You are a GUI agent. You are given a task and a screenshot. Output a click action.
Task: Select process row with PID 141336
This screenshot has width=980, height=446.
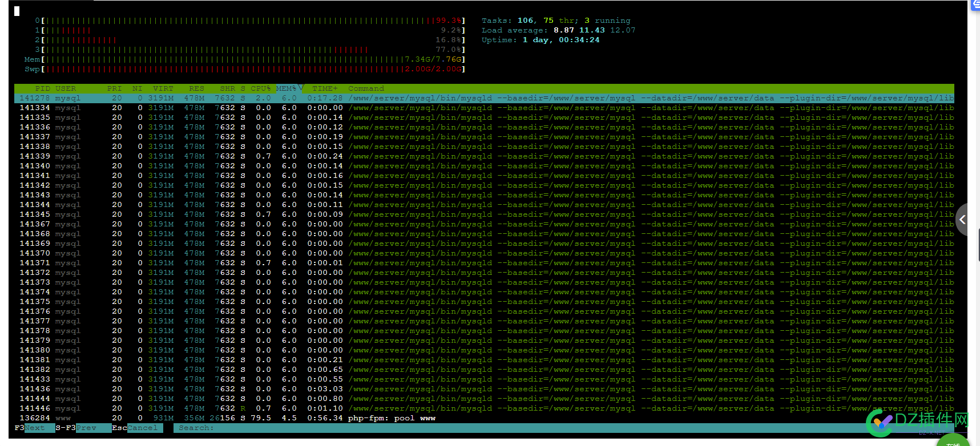(x=484, y=127)
